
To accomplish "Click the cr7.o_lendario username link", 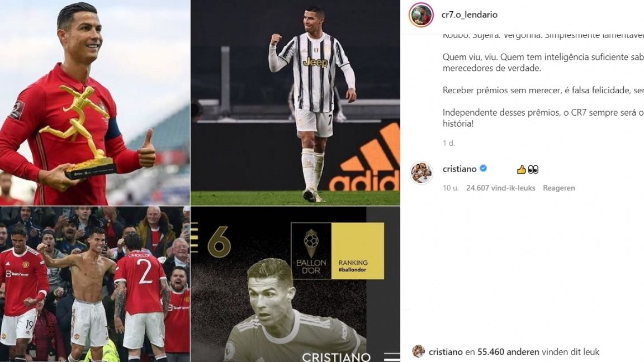I will tap(469, 15).
